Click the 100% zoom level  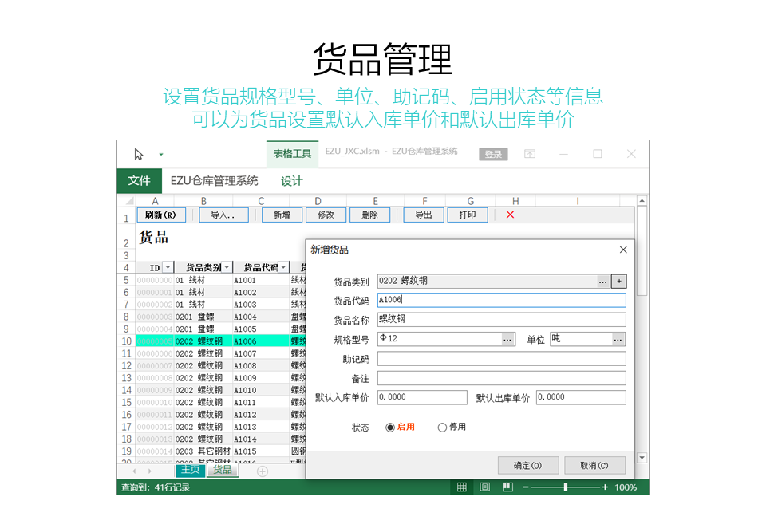pos(626,487)
